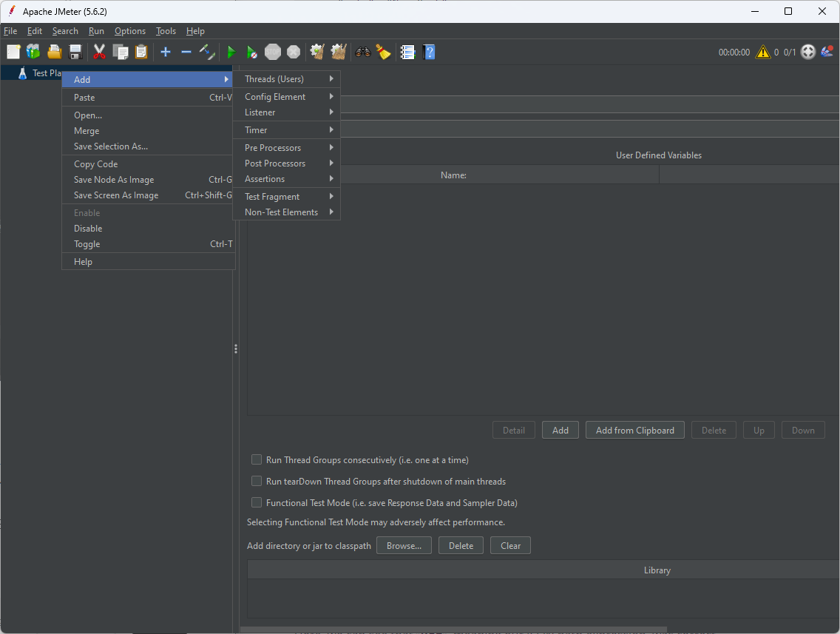The image size is (840, 634).
Task: Expand Pre Processors submenu
Action: pos(287,147)
